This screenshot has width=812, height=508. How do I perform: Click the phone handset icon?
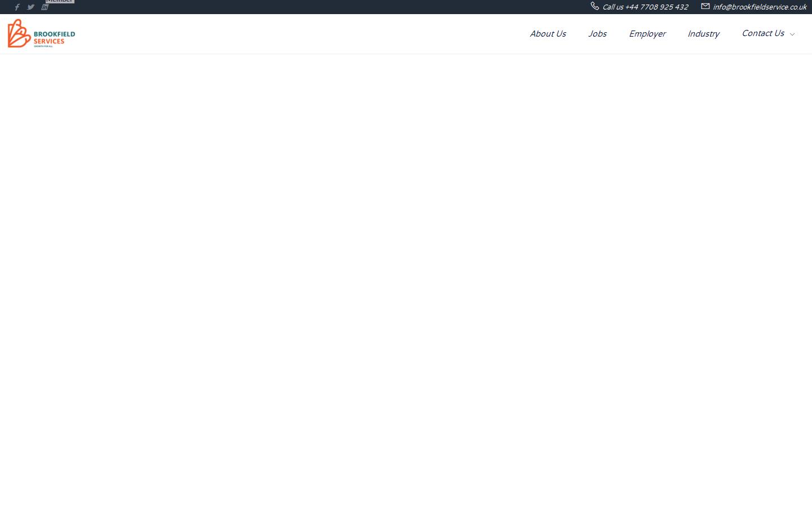pyautogui.click(x=594, y=6)
